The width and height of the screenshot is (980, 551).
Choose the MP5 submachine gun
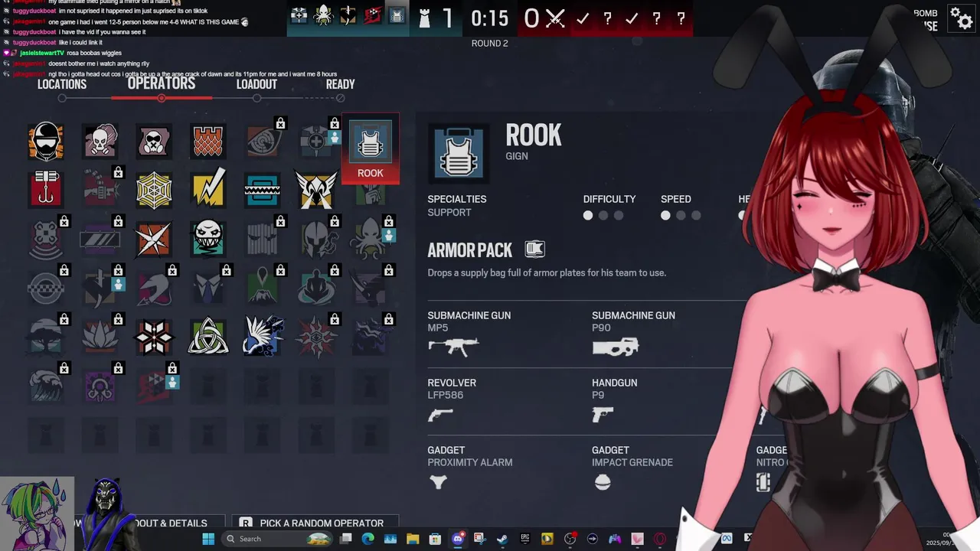453,347
